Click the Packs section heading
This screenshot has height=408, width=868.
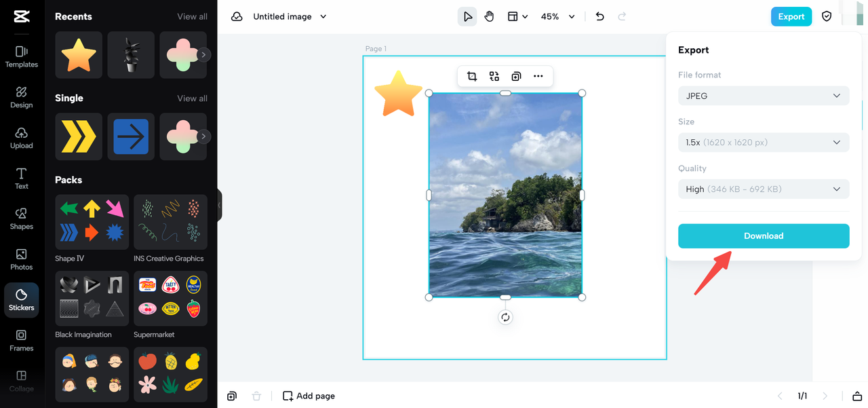tap(68, 180)
